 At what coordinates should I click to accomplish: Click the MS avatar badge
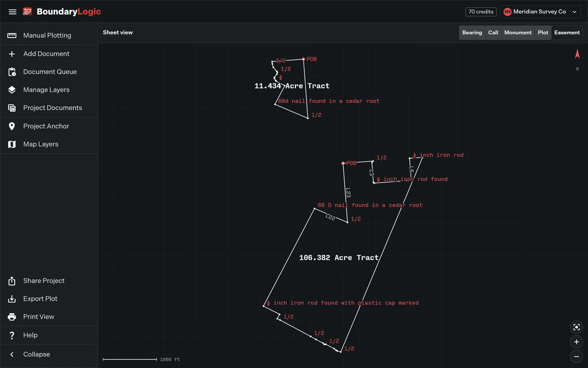(x=507, y=12)
